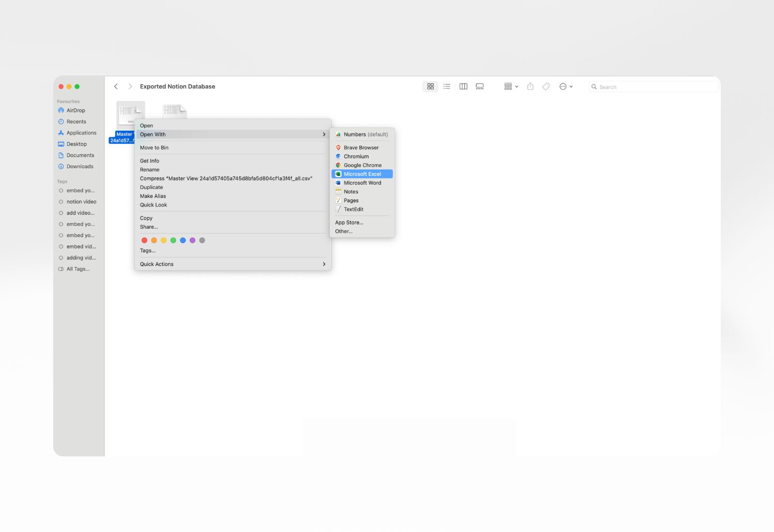The image size is (774, 532).
Task: Click the Share toolbar icon
Action: 530,87
